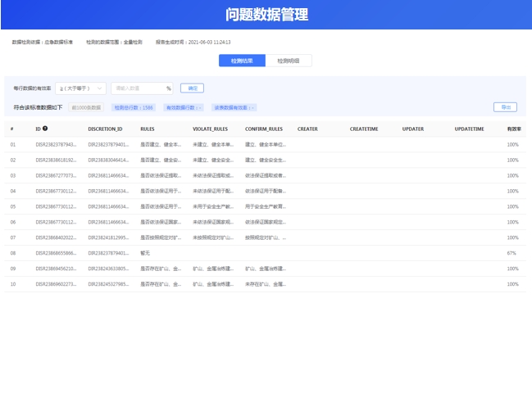Click DISCRETION_ID cell DIR238383046414... in row 02
Screen dimensions: 532x393
point(108,160)
